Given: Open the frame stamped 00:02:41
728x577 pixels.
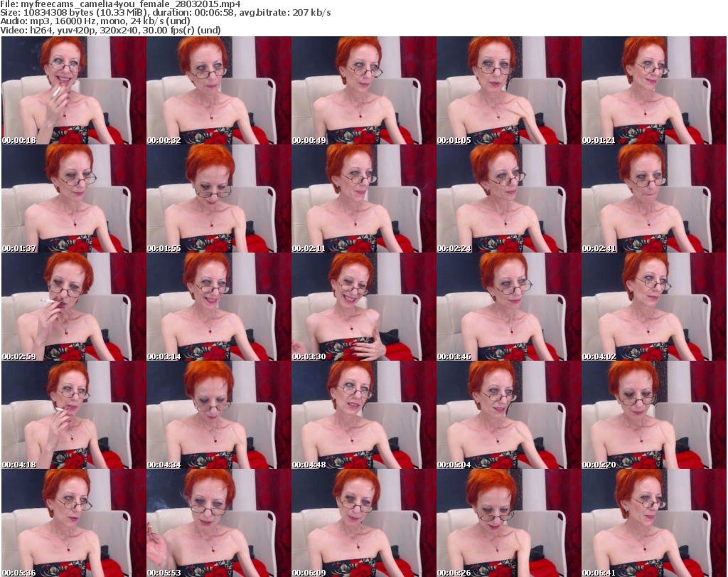Looking at the screenshot, I should coord(654,198).
